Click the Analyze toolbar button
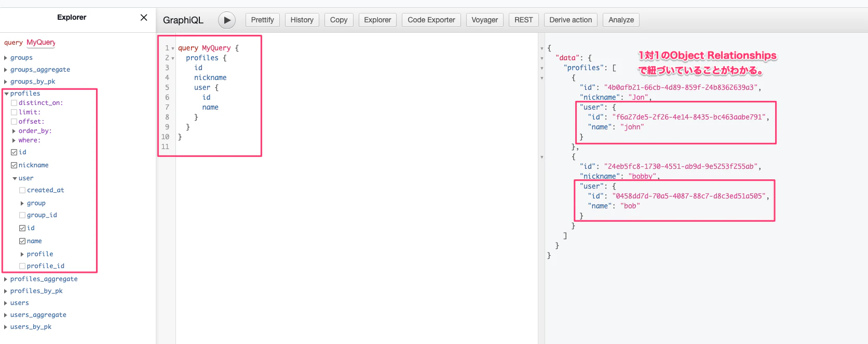The height and width of the screenshot is (344, 868). click(621, 20)
